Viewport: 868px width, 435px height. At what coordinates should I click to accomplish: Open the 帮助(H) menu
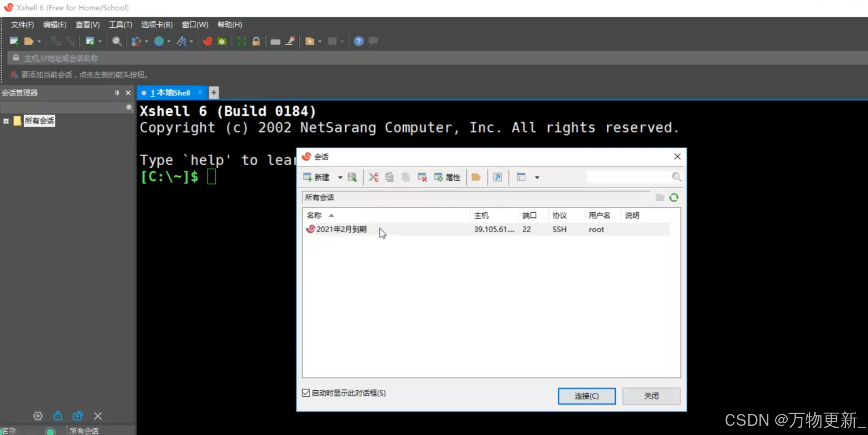[230, 25]
